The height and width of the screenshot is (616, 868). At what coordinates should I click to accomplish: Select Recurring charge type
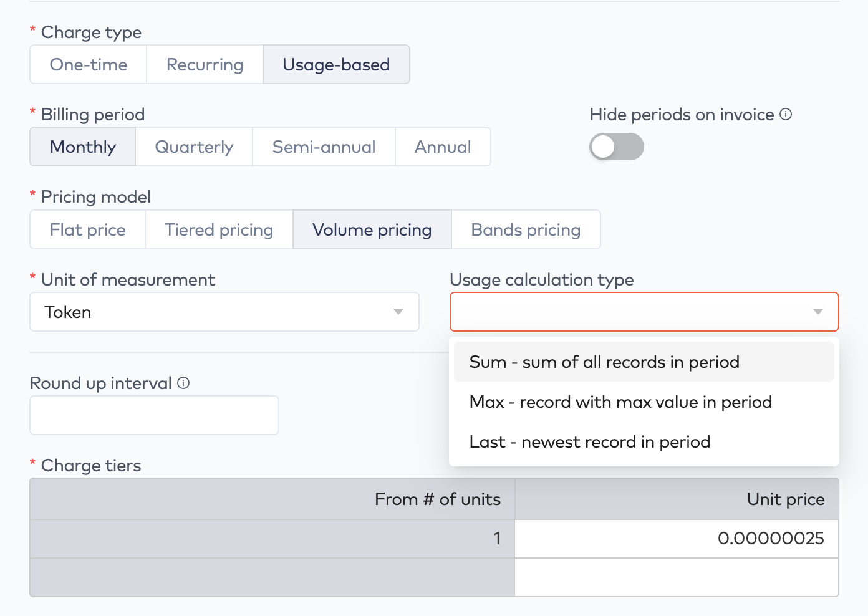(205, 64)
